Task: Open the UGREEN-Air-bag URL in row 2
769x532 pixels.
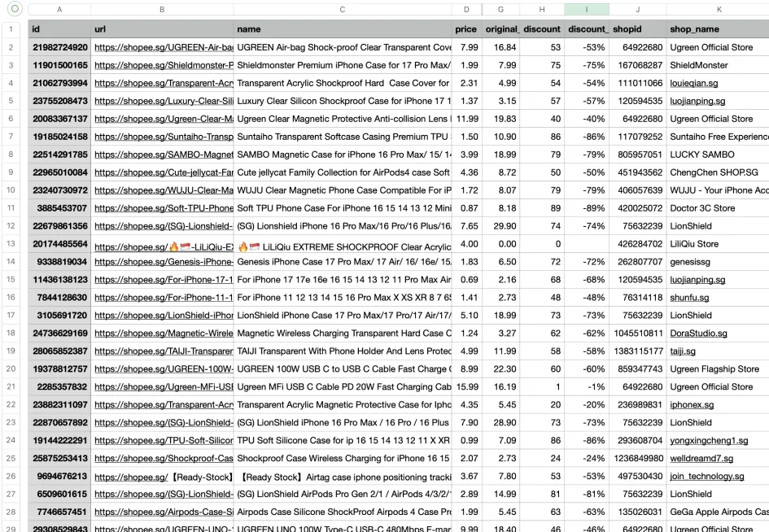Action: (x=164, y=47)
